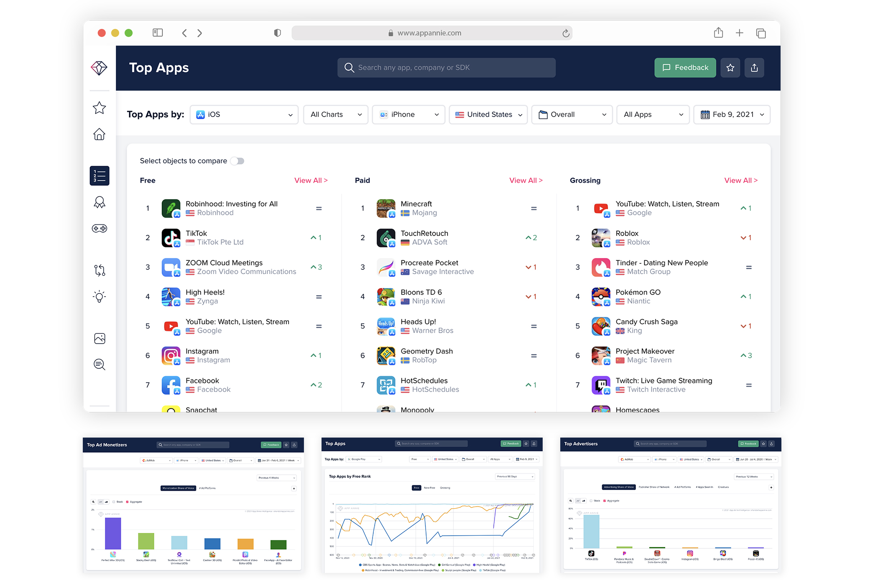This screenshot has width=878, height=588.
Task: Open the All Apps dropdown in main window
Action: (653, 115)
